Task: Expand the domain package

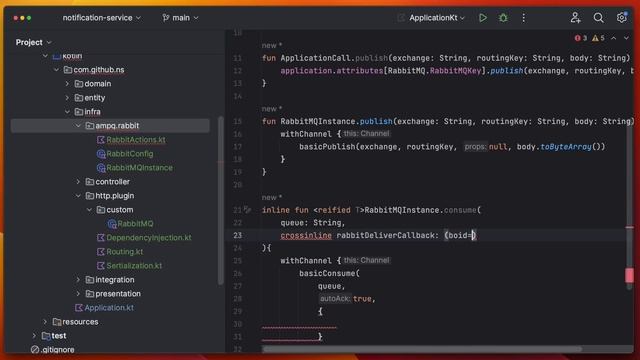Action: point(67,84)
